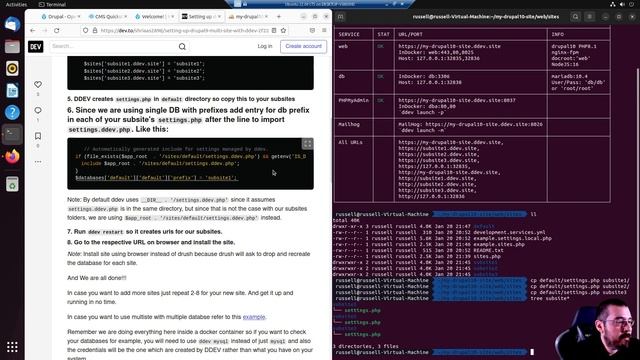Select the 'Setting up' browser tab
This screenshot has height=360, width=640.
pyautogui.click(x=202, y=17)
